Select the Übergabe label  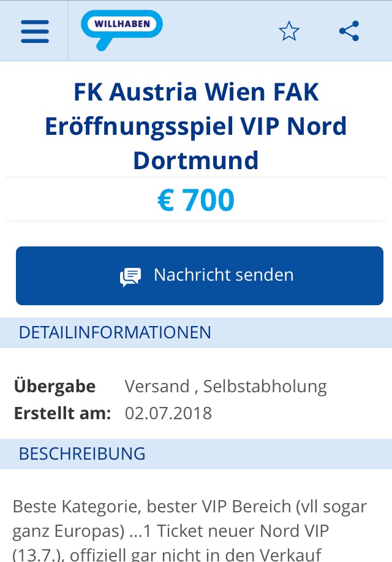tap(55, 386)
